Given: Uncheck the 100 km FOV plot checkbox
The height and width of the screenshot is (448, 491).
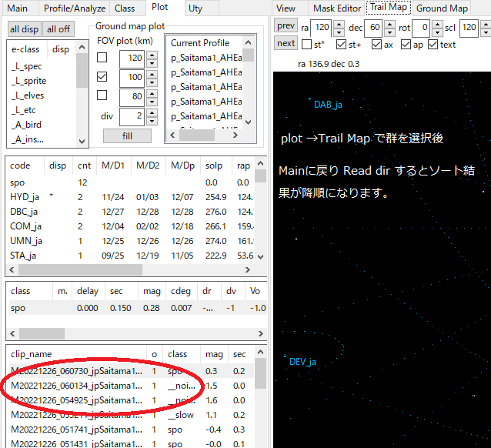Looking at the screenshot, I should (x=102, y=77).
